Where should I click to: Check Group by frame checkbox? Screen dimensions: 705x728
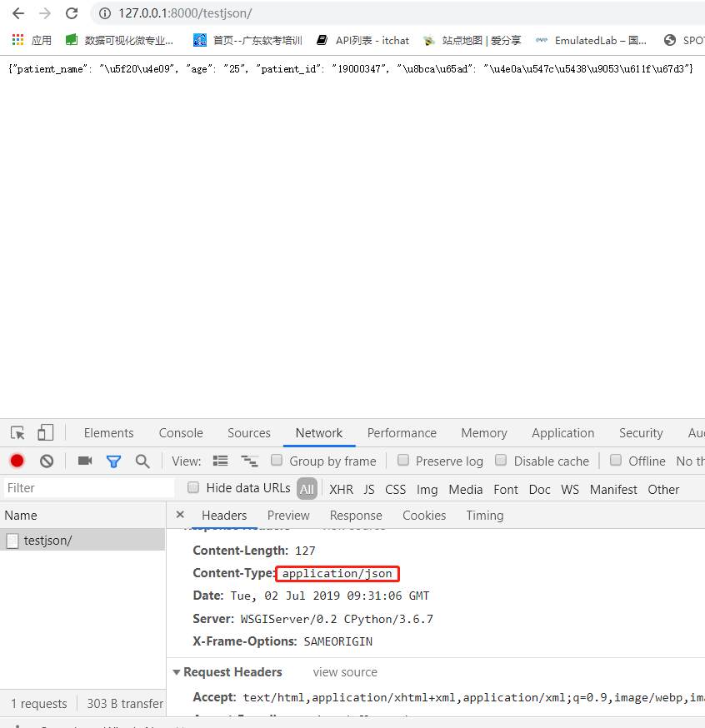coord(277,460)
